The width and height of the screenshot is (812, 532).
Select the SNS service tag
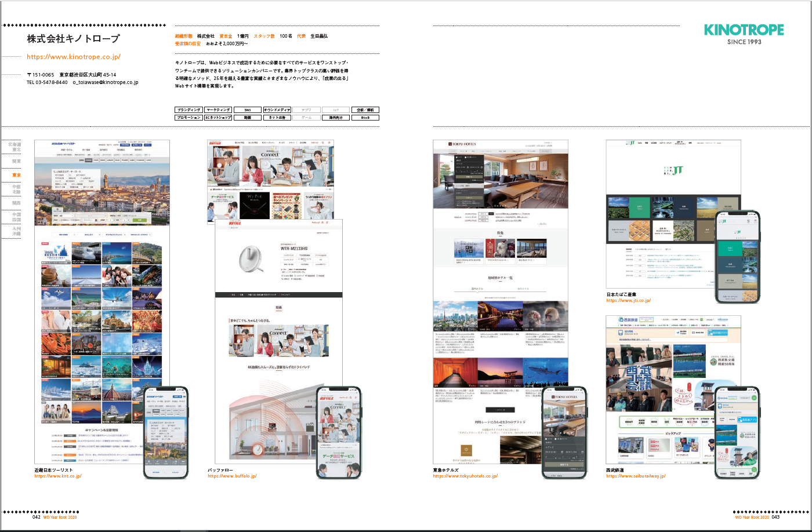coord(246,110)
